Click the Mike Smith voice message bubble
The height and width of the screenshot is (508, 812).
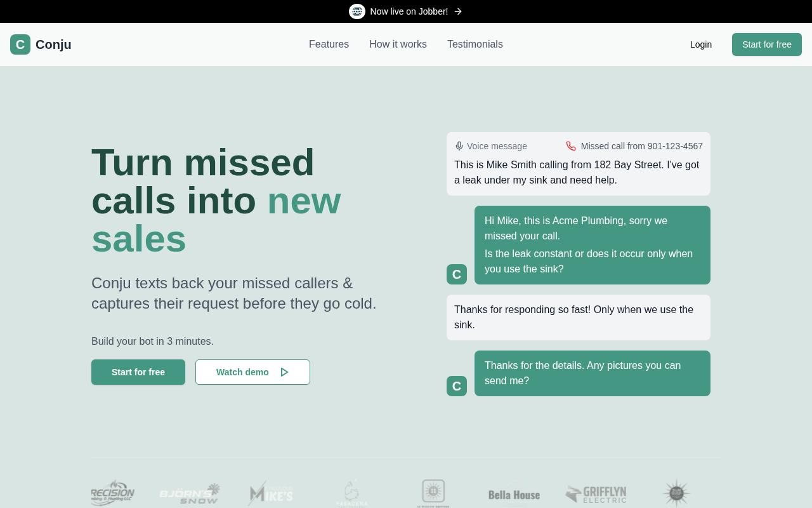[x=579, y=164]
